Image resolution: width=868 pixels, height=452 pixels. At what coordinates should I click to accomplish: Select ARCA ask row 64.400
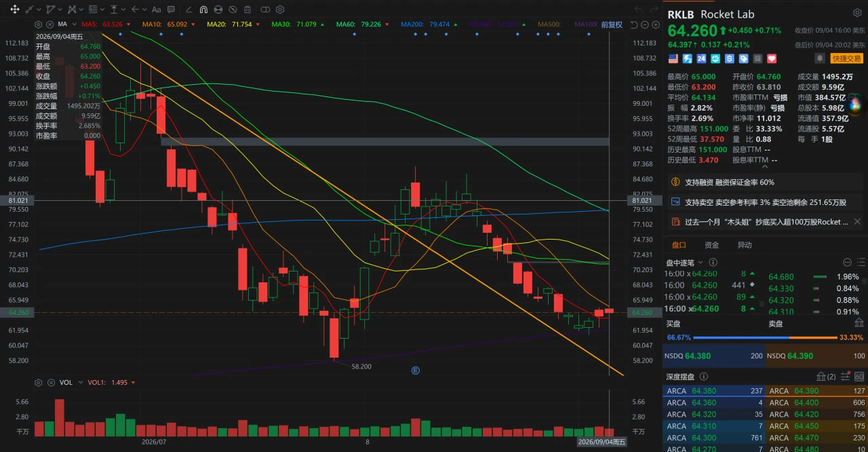[817, 402]
